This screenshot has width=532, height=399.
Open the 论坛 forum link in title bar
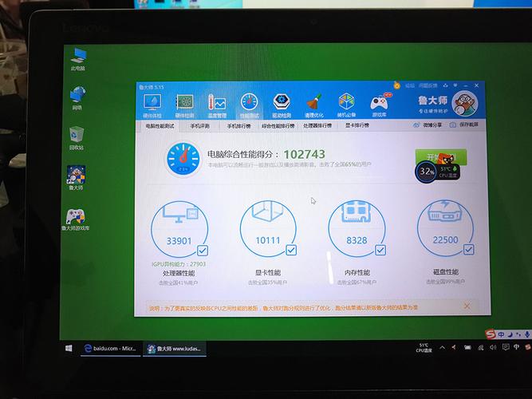(410, 85)
